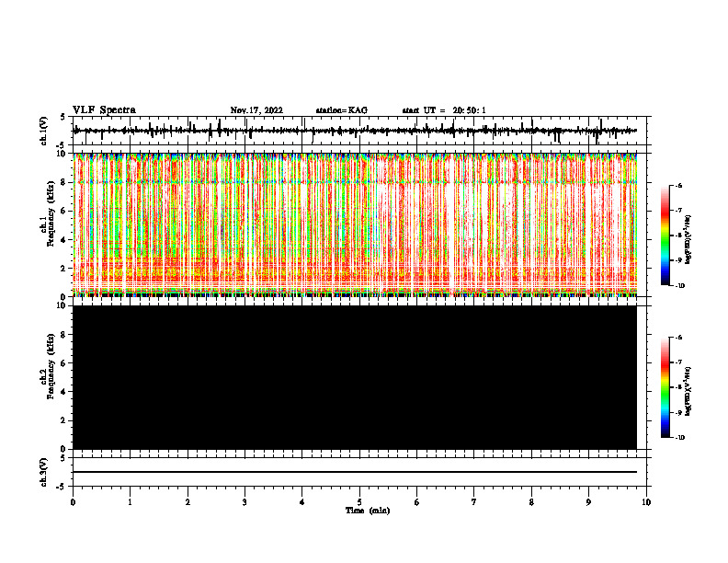The height and width of the screenshot is (563, 728).
Task: Click the ch.1 spectrogram color scale bar
Action: (x=665, y=236)
